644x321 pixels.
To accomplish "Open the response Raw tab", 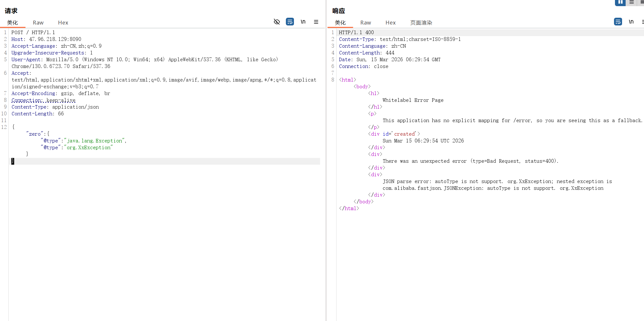I will click(366, 23).
